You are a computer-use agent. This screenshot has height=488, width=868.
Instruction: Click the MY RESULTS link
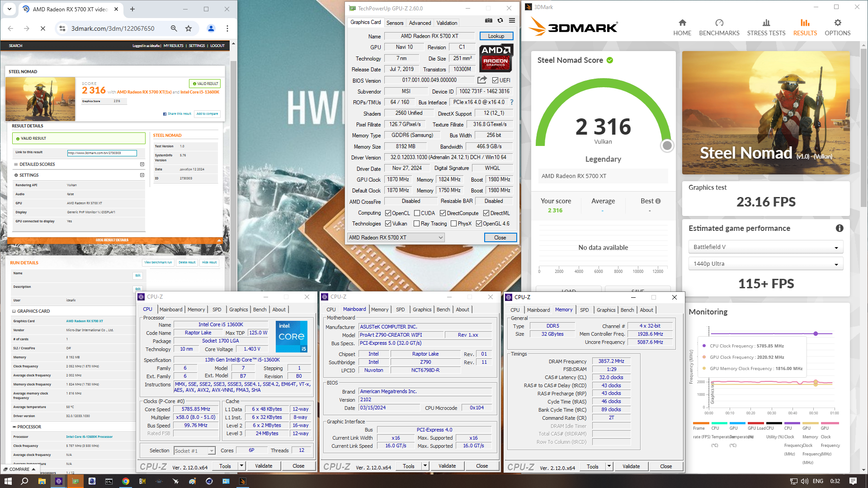point(173,46)
